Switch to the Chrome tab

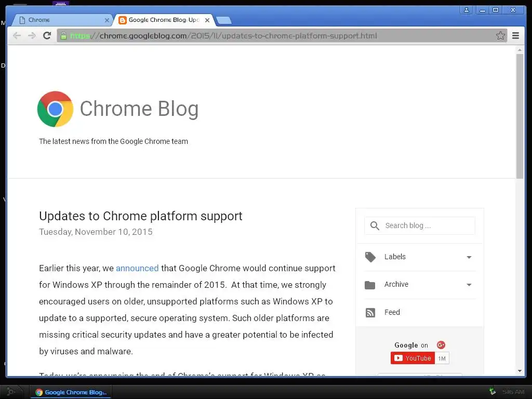tap(62, 20)
